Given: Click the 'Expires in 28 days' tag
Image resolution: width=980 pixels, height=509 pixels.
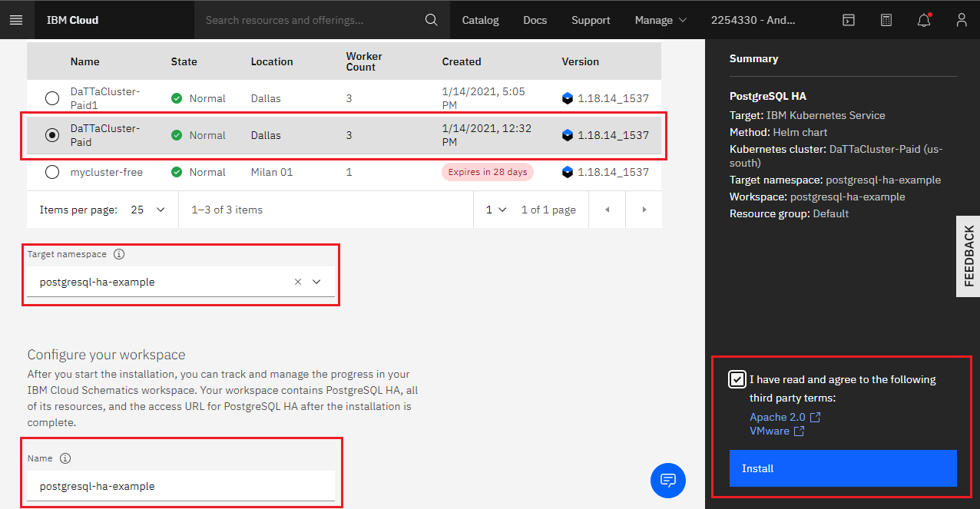Looking at the screenshot, I should click(x=488, y=172).
